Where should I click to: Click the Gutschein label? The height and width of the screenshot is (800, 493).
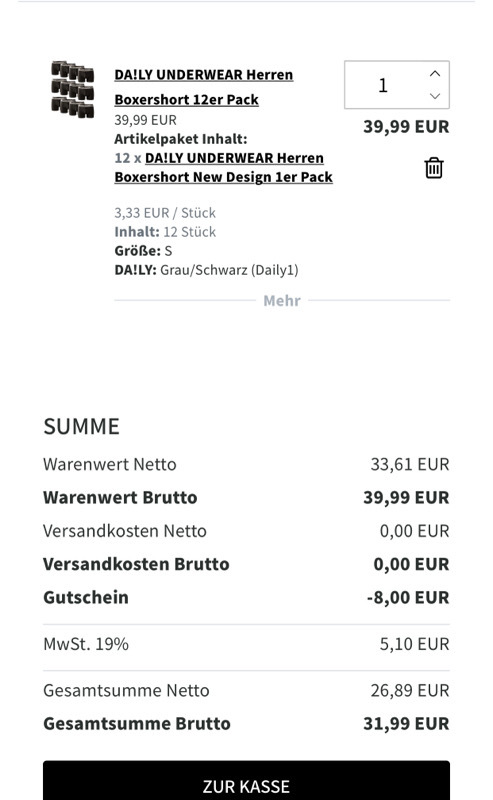click(x=86, y=597)
